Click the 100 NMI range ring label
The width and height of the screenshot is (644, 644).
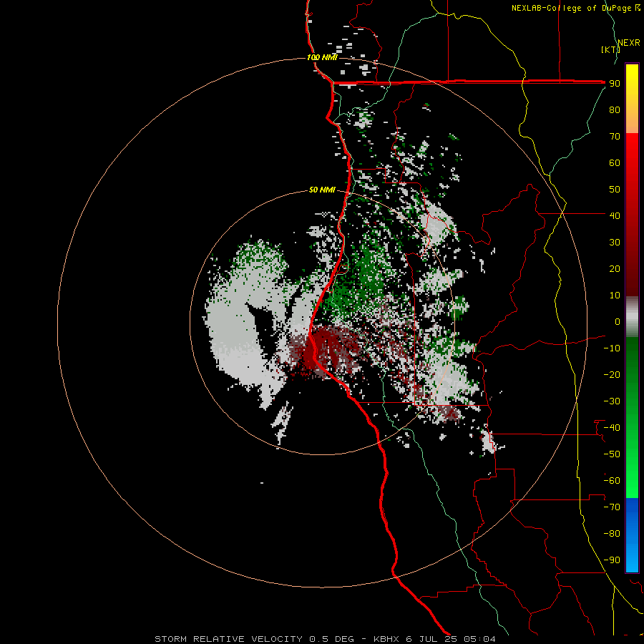[x=322, y=57]
